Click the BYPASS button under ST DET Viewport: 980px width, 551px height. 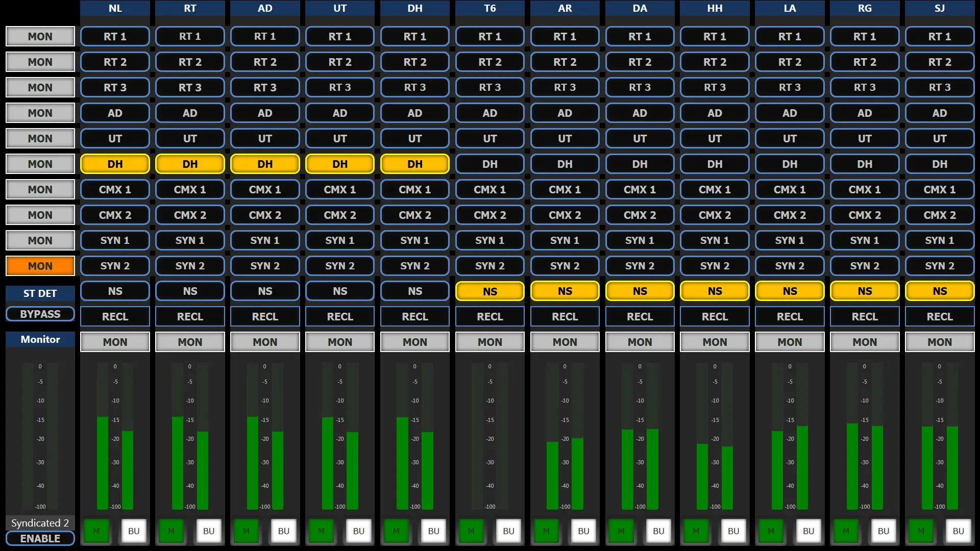pos(40,314)
